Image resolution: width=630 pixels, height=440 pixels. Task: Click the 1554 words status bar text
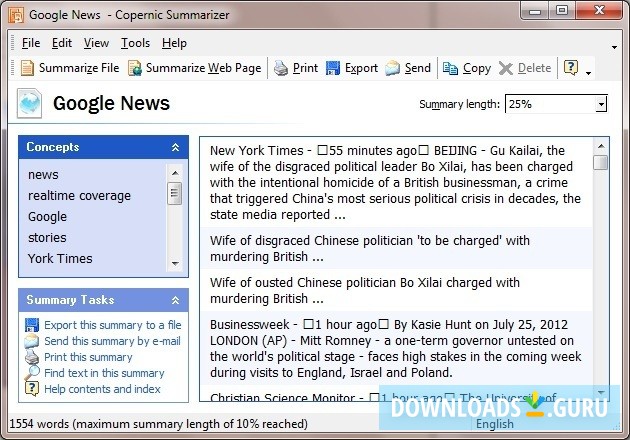coord(158,424)
